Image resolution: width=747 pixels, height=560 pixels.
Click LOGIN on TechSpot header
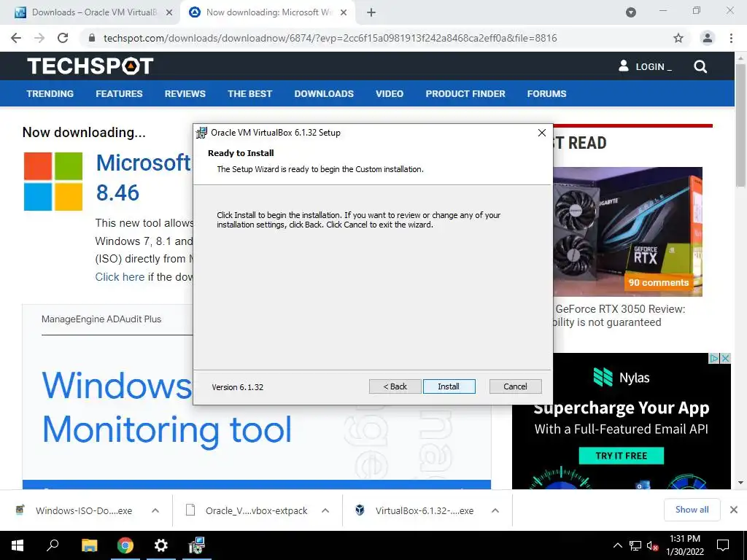coord(646,66)
